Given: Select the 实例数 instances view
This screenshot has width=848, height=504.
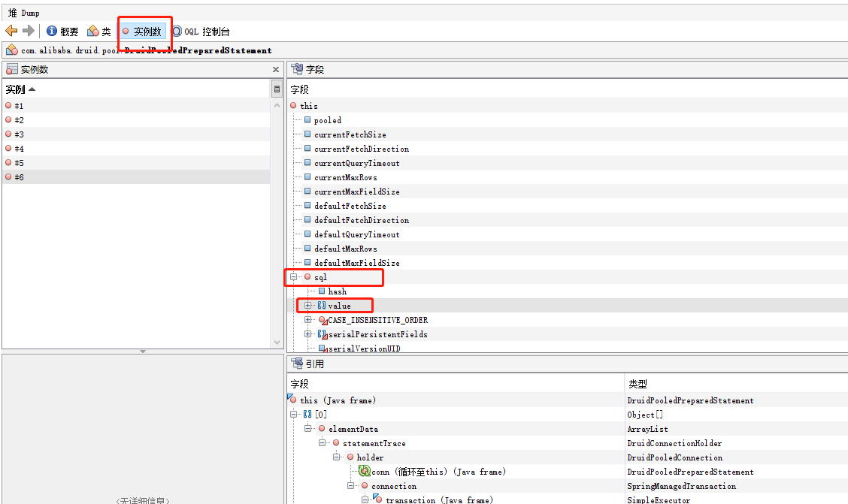Looking at the screenshot, I should (x=141, y=32).
